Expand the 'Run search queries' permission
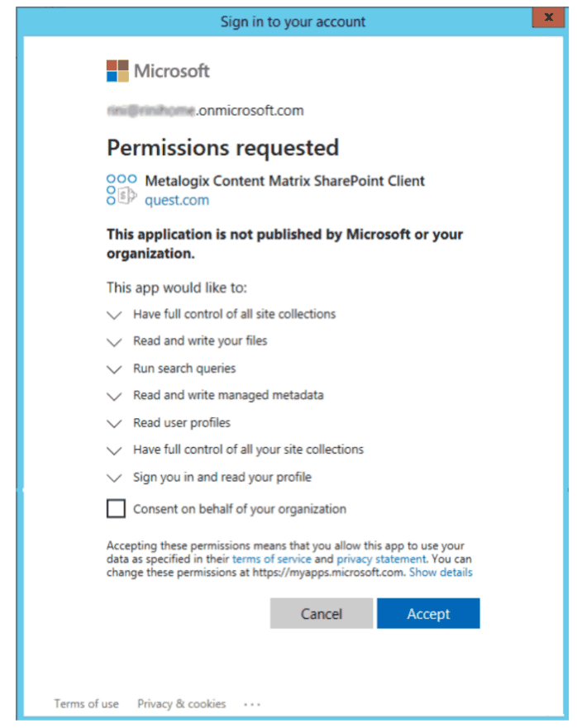This screenshot has width=577, height=728. pyautogui.click(x=114, y=369)
